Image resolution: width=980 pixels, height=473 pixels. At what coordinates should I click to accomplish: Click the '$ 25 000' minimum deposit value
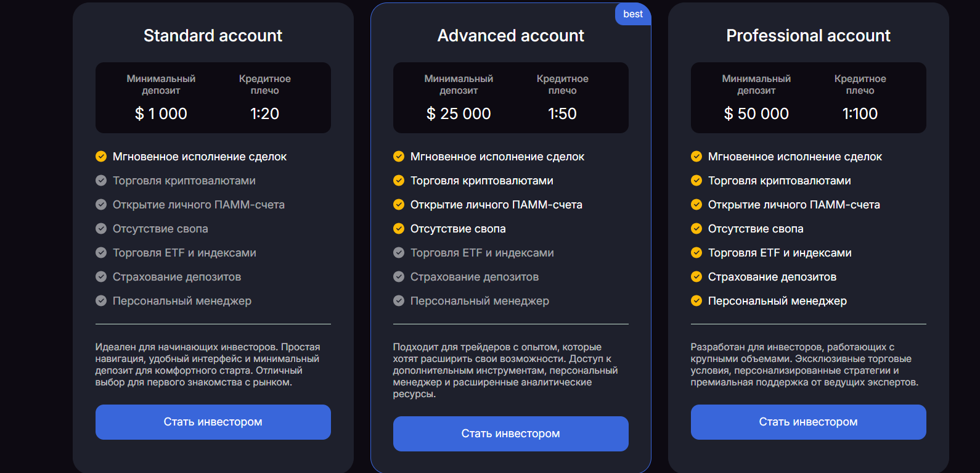coord(459,113)
